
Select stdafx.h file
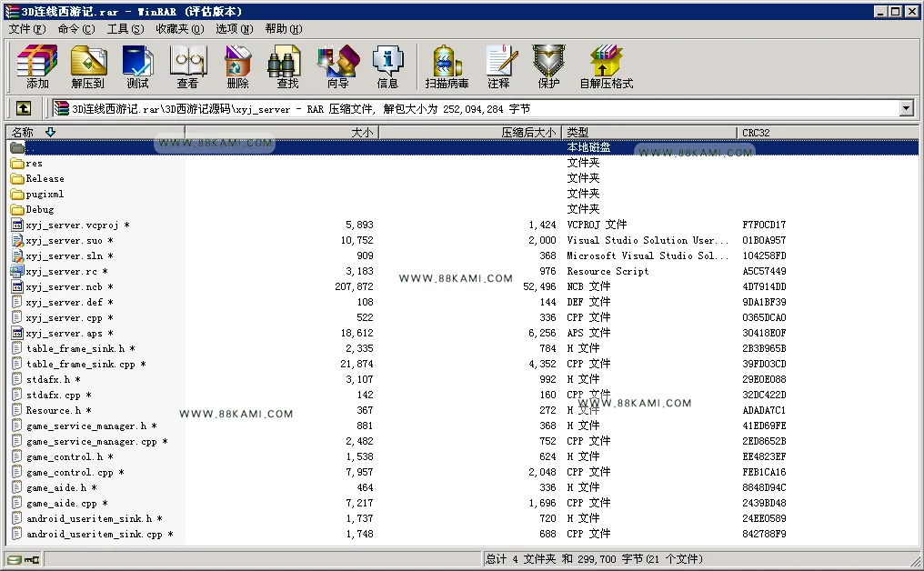tap(48, 379)
